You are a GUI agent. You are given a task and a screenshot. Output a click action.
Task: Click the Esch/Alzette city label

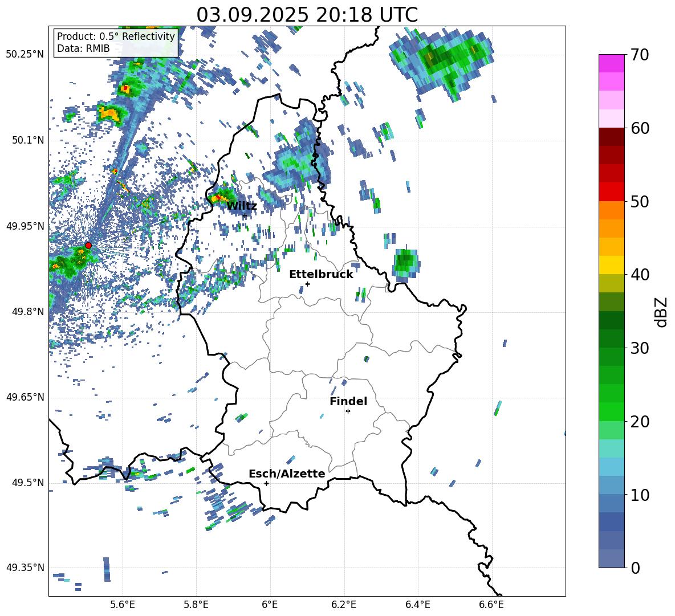287,474
